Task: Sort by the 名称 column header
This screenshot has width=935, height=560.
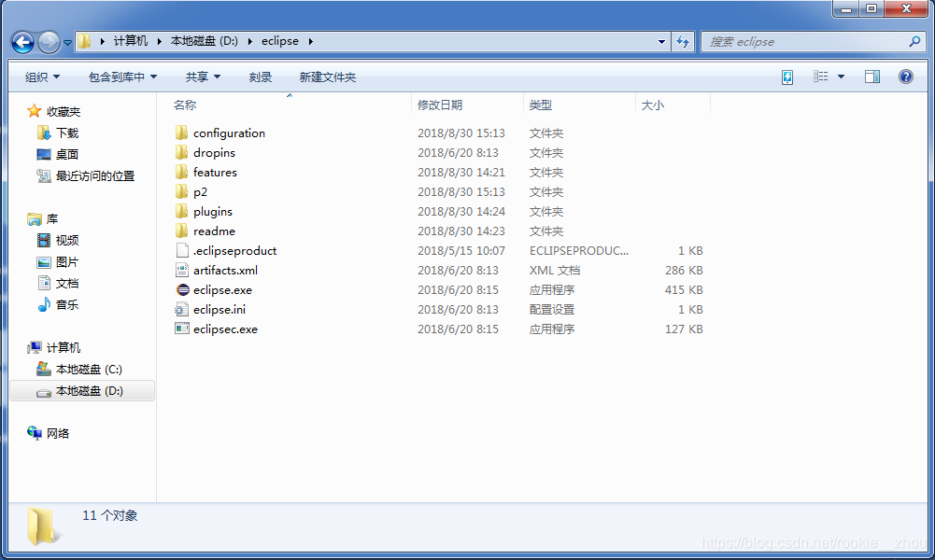Action: point(185,105)
